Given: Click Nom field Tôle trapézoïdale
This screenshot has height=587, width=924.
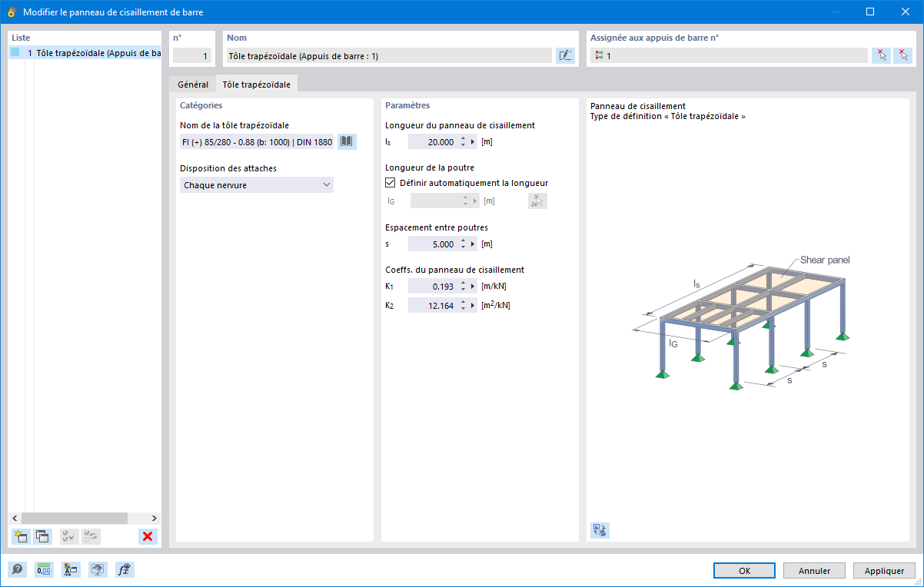Looking at the screenshot, I should click(x=388, y=55).
